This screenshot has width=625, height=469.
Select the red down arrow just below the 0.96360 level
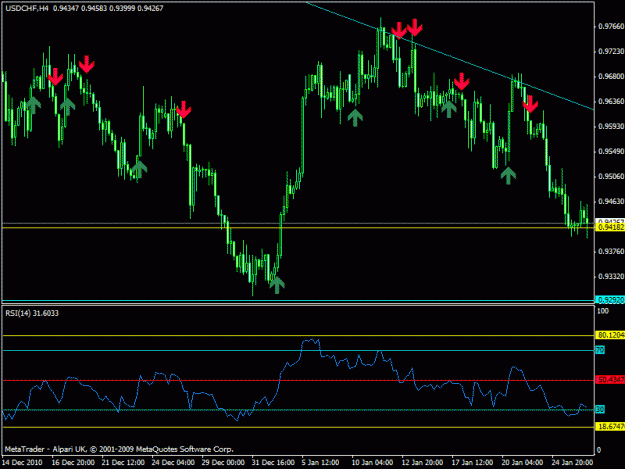pyautogui.click(x=530, y=104)
